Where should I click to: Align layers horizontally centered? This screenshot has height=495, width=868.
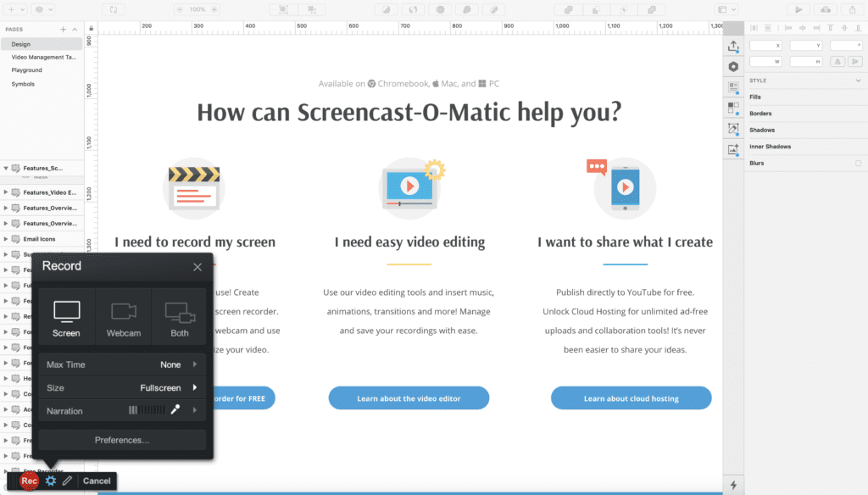coord(802,28)
